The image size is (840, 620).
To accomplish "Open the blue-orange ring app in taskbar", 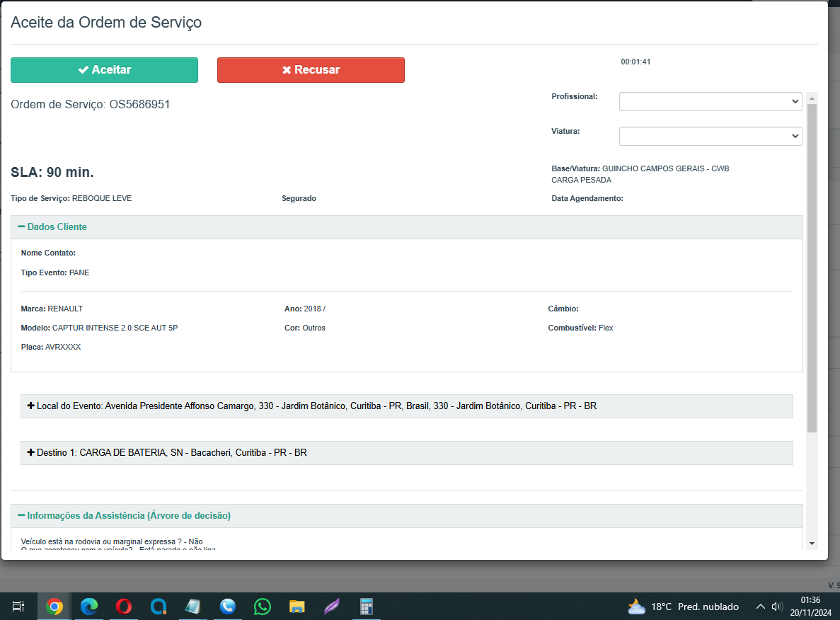I will click(158, 607).
